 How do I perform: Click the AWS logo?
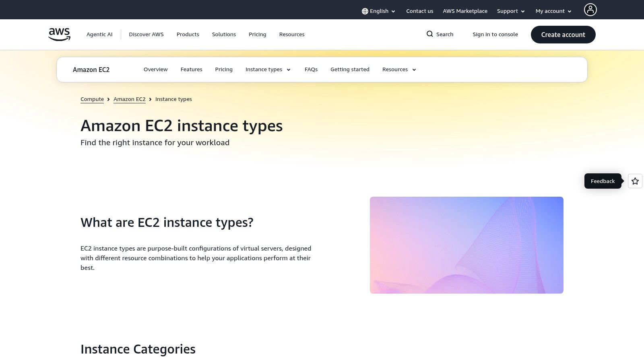click(x=59, y=34)
